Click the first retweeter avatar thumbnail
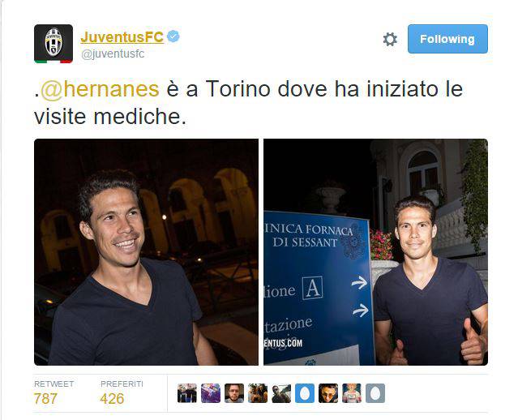Screen dimensions: 518x420 [x=187, y=393]
